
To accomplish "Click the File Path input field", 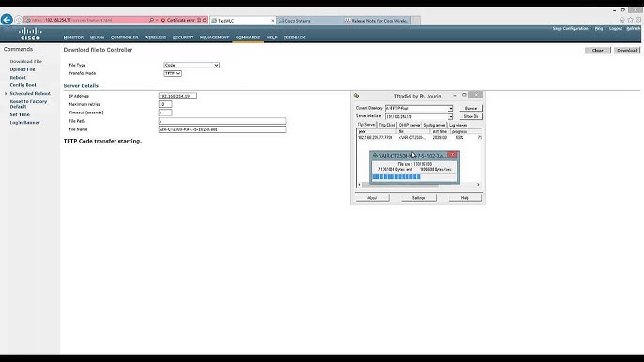I will (x=222, y=121).
